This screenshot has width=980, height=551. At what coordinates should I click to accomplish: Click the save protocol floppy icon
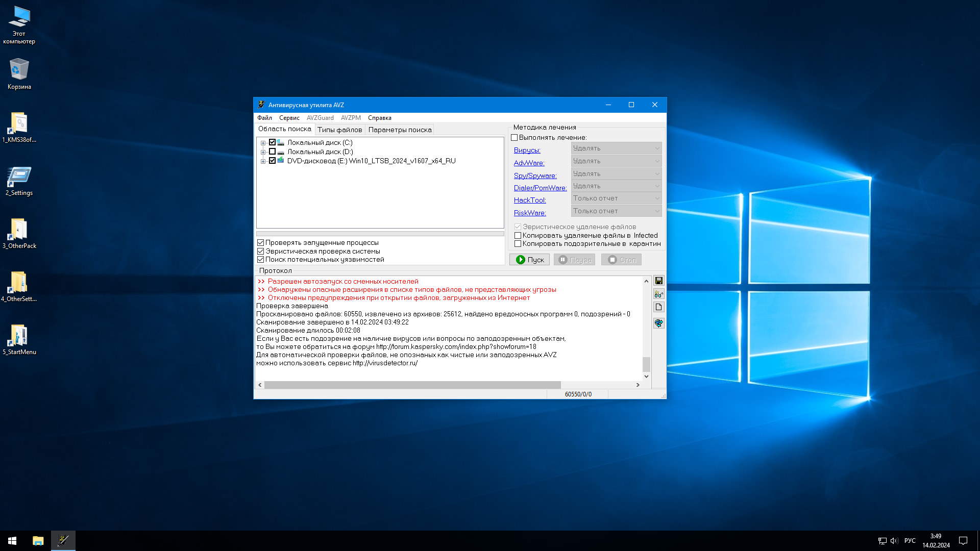tap(658, 281)
